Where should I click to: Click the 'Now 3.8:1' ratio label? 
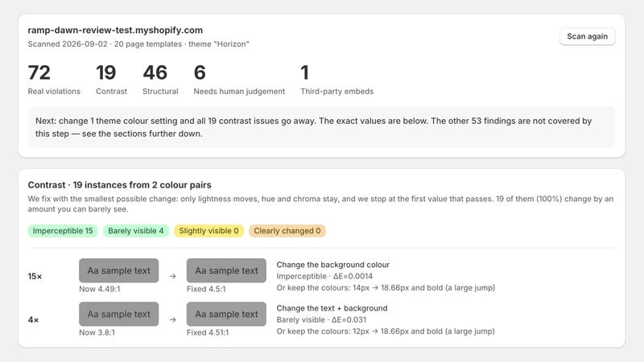pyautogui.click(x=97, y=332)
